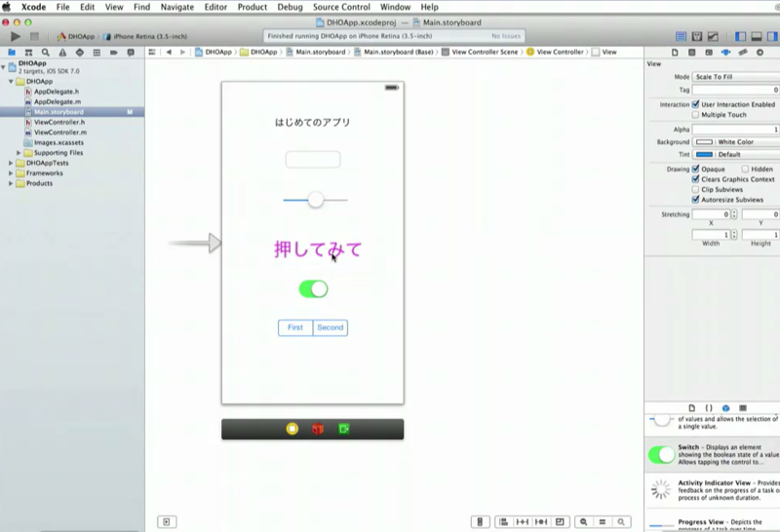This screenshot has height=532, width=780.
Task: Show the File inspector
Action: coord(675,53)
